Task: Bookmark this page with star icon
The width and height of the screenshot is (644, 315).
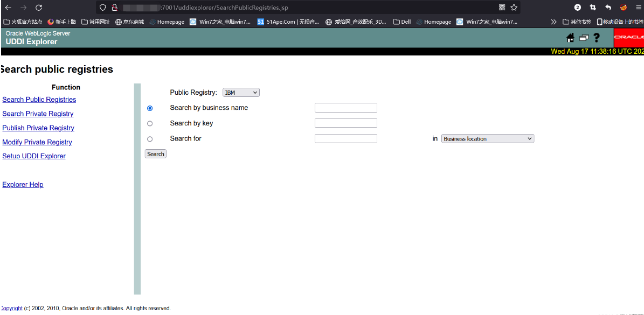Action: click(514, 8)
